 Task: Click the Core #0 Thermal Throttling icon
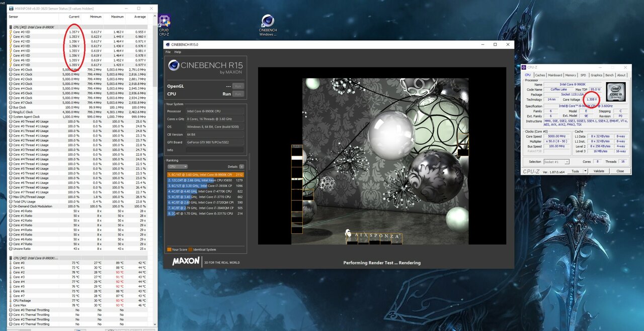click(x=10, y=310)
